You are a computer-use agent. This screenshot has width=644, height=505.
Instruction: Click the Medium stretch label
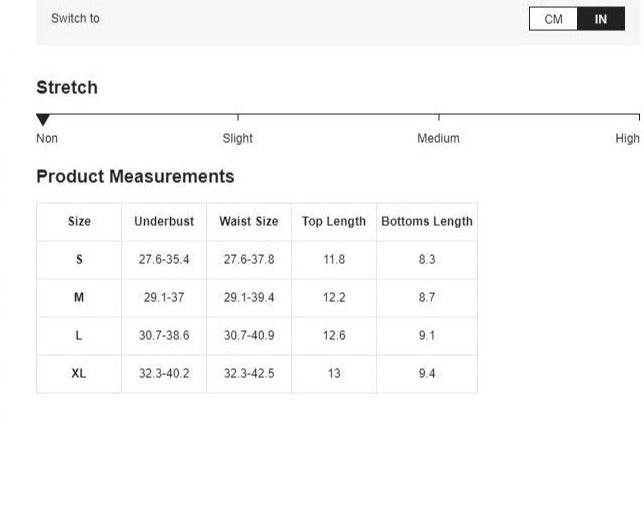[438, 138]
